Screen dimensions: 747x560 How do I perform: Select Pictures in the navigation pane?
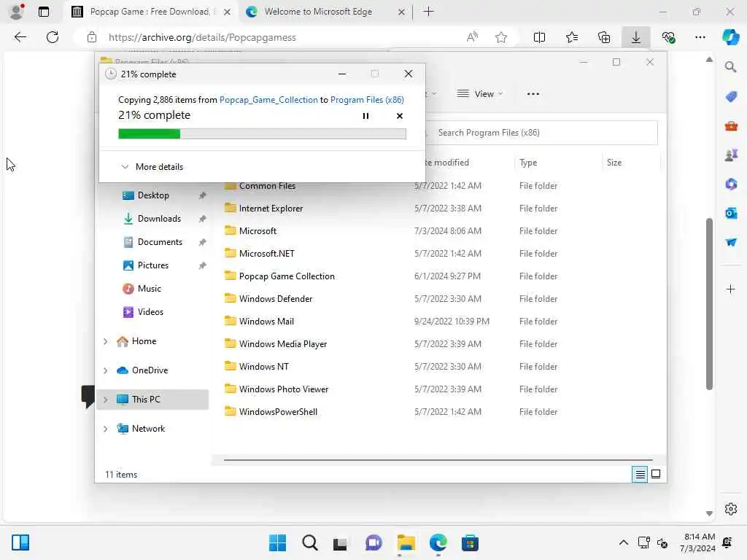(x=153, y=265)
